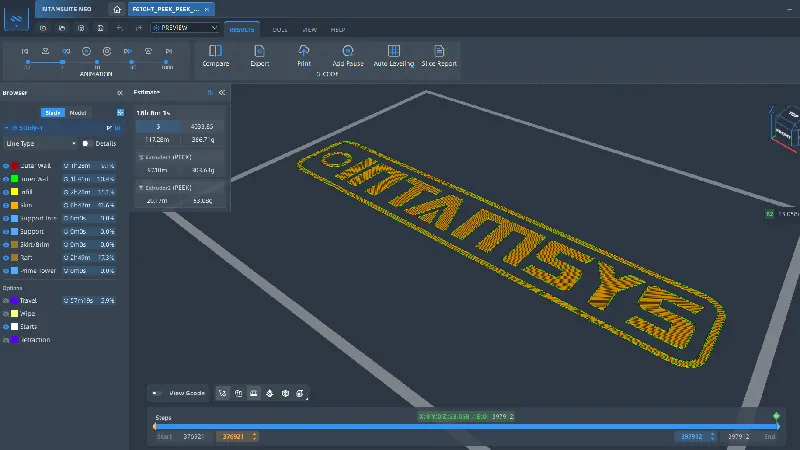The image size is (800, 450).
Task: Hide Outer Wall line type
Action: (6, 166)
